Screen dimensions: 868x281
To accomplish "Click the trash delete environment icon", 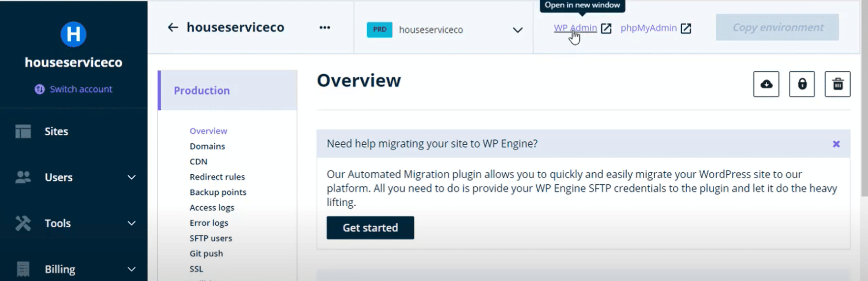I will coord(838,84).
